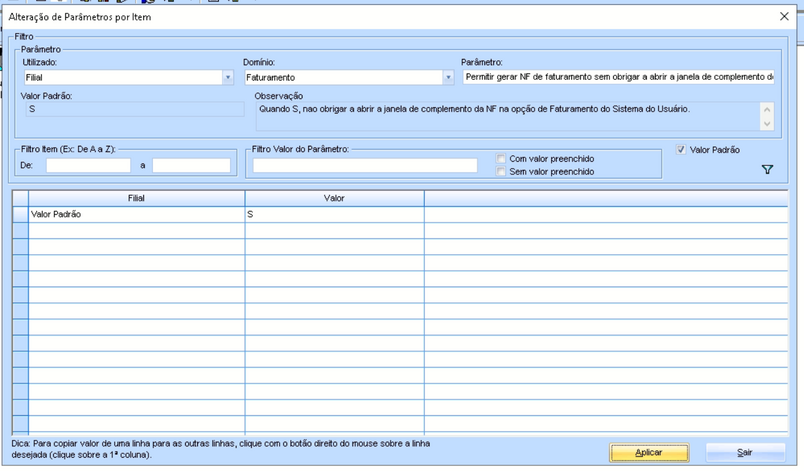The width and height of the screenshot is (804, 471).
Task: Click the Sair button
Action: pyautogui.click(x=745, y=453)
